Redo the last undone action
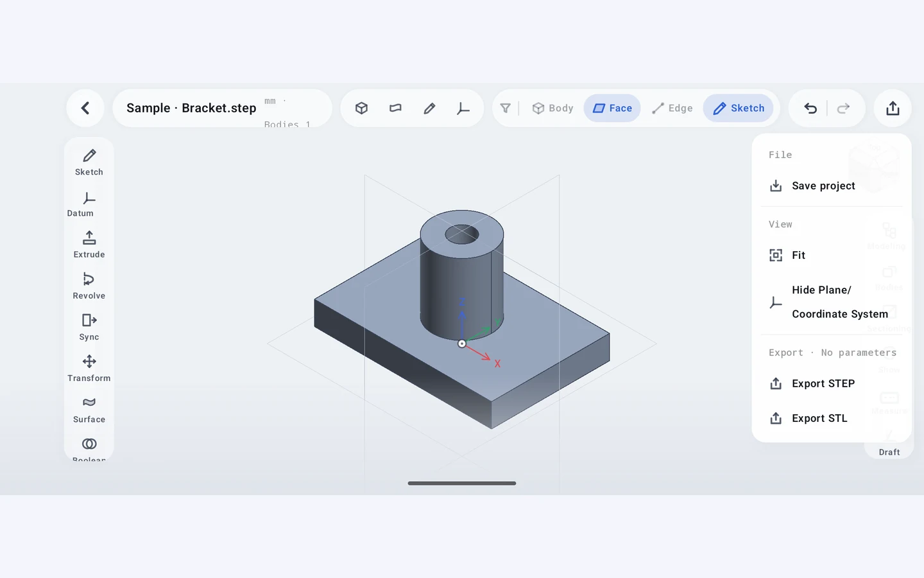The image size is (924, 578). [844, 108]
